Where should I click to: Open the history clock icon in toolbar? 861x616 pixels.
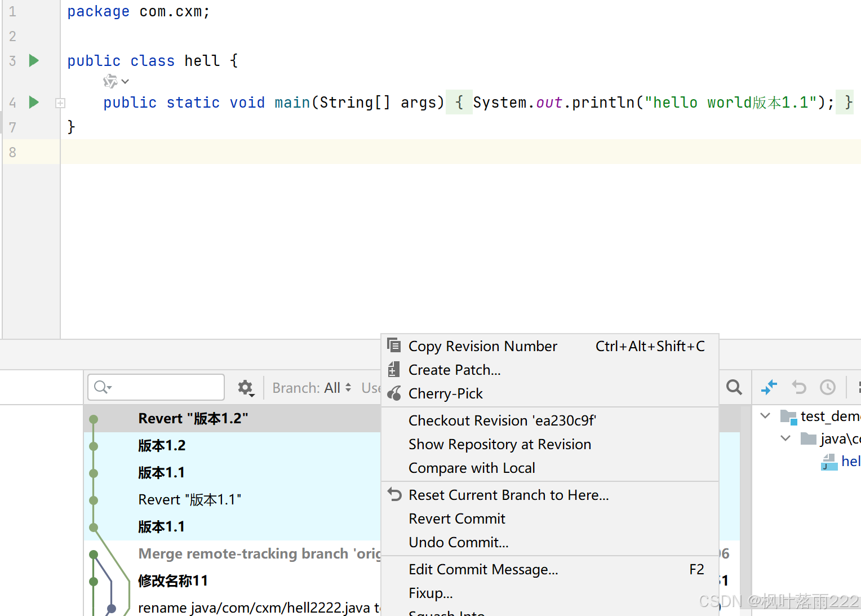(827, 387)
